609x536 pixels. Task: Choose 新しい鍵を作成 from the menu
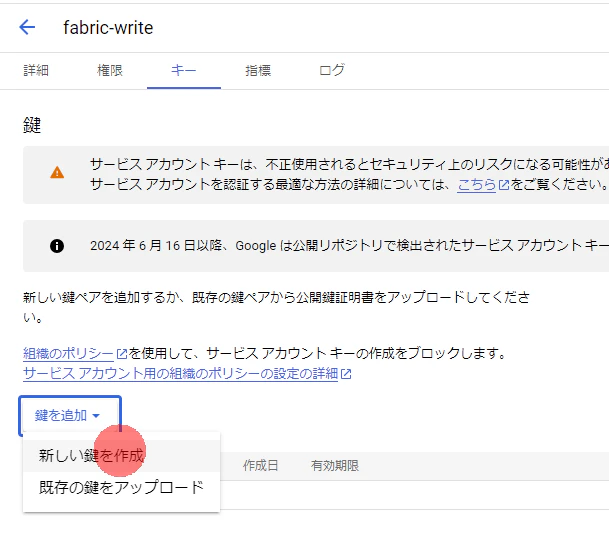point(121,456)
